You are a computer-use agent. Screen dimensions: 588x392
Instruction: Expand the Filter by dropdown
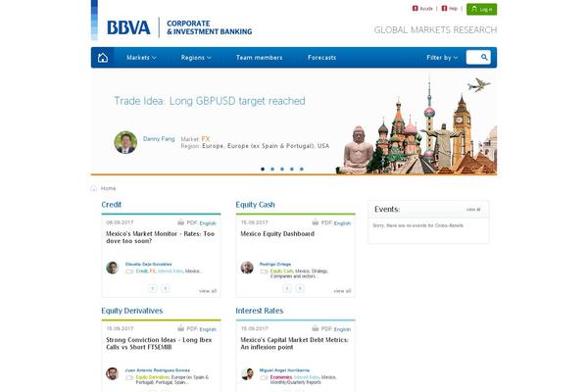442,58
